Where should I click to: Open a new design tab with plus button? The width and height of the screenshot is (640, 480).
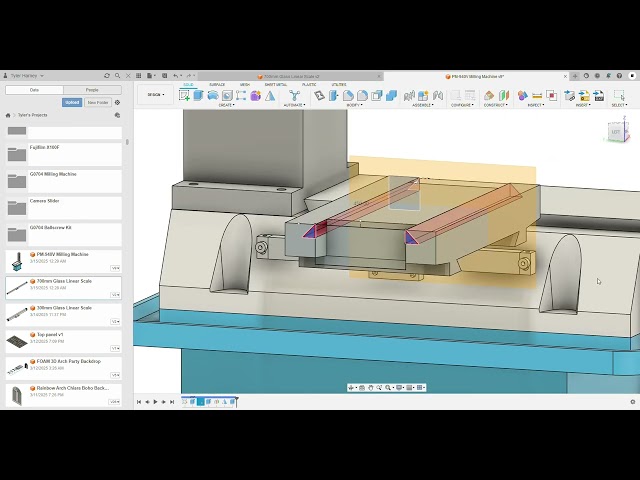pos(575,76)
